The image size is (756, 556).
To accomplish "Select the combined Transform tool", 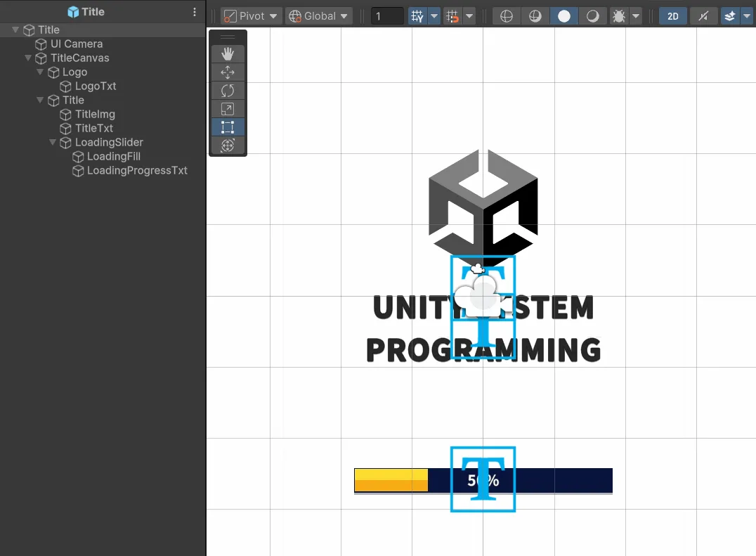I will click(228, 145).
